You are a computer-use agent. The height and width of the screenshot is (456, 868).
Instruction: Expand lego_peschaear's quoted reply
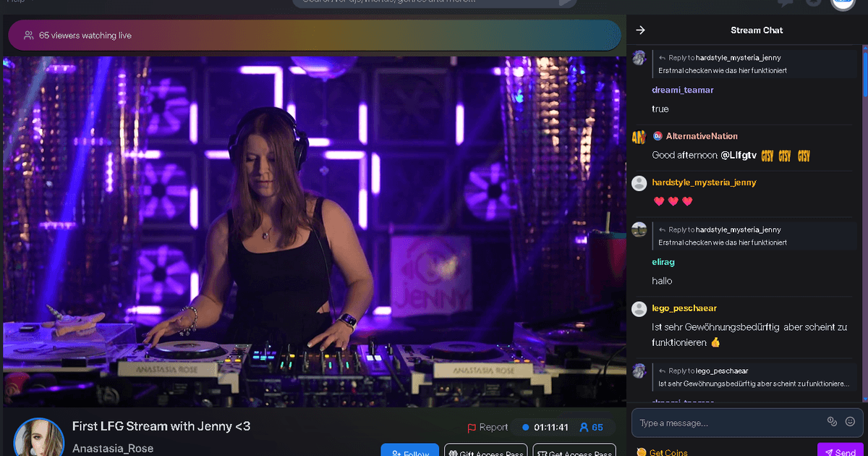click(x=755, y=377)
